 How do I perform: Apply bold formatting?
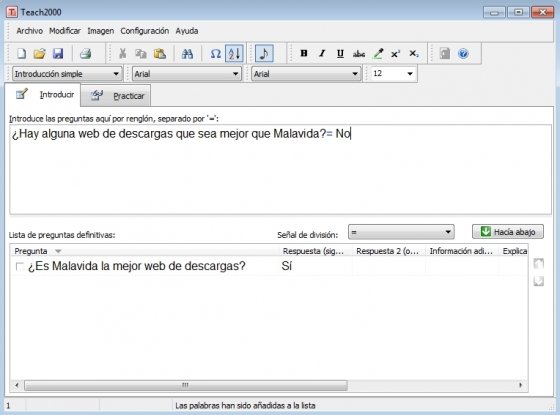pyautogui.click(x=304, y=54)
